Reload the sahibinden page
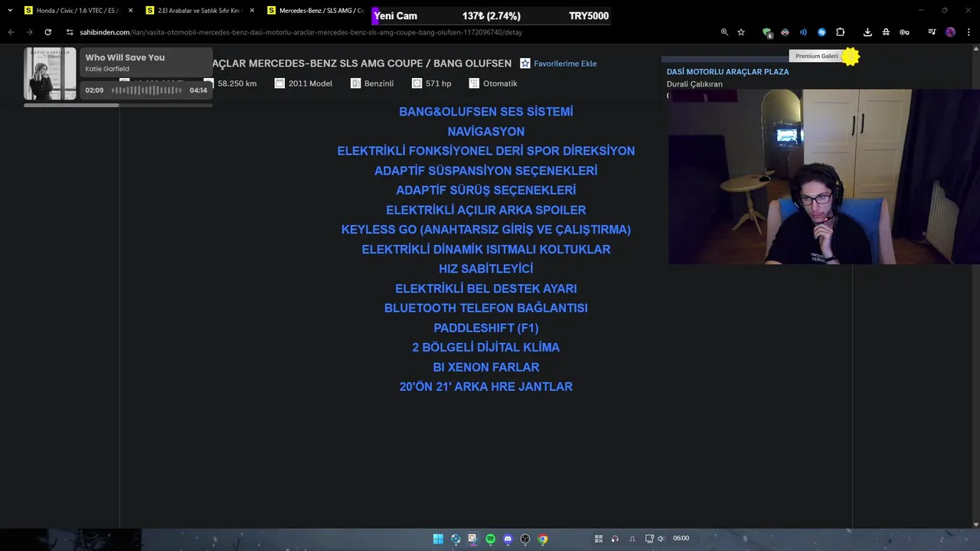Image resolution: width=980 pixels, height=551 pixels. [47, 32]
